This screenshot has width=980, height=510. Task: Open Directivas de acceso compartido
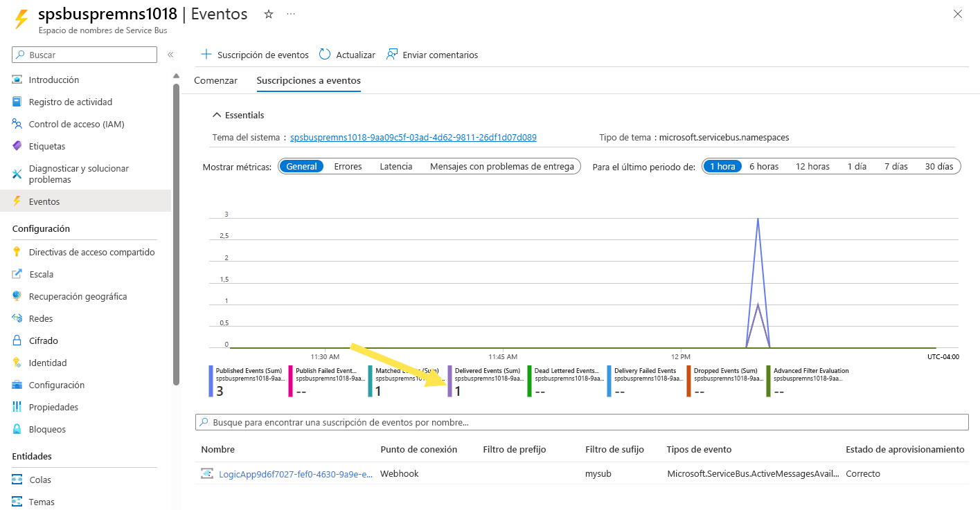click(92, 252)
